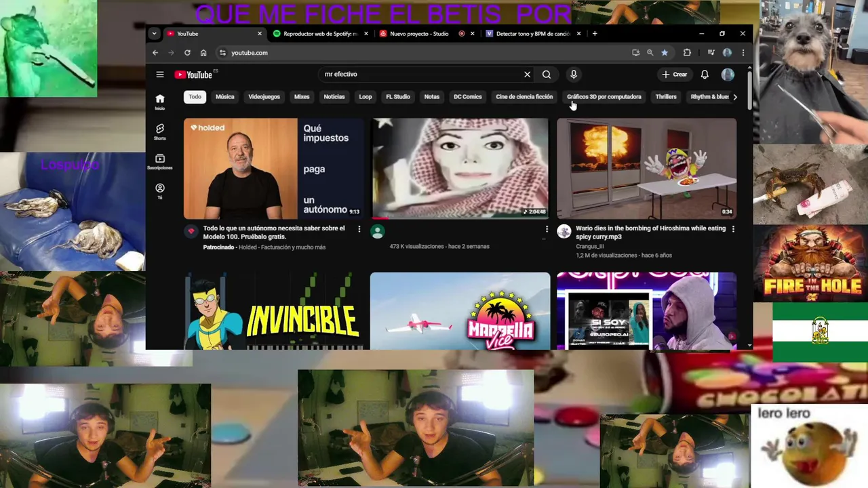Select the FL Studio filter chip
The image size is (868, 488).
click(398, 97)
